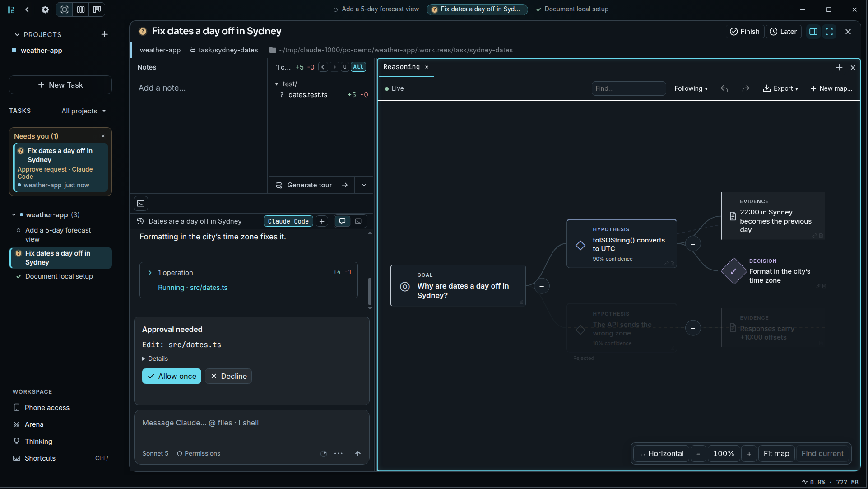This screenshot has width=868, height=489.
Task: Select the Claude Code session tab
Action: pyautogui.click(x=288, y=221)
